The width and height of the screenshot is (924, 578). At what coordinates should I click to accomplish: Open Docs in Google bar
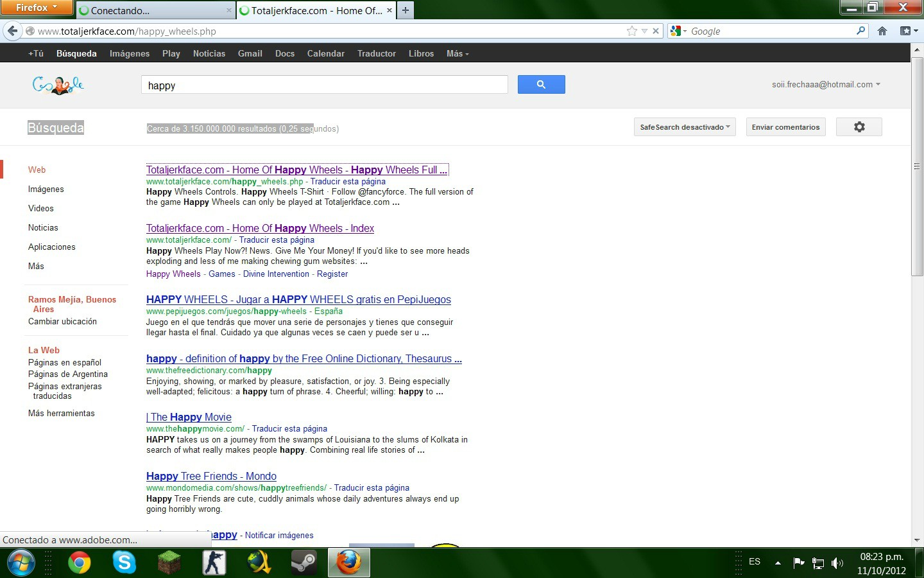(285, 53)
